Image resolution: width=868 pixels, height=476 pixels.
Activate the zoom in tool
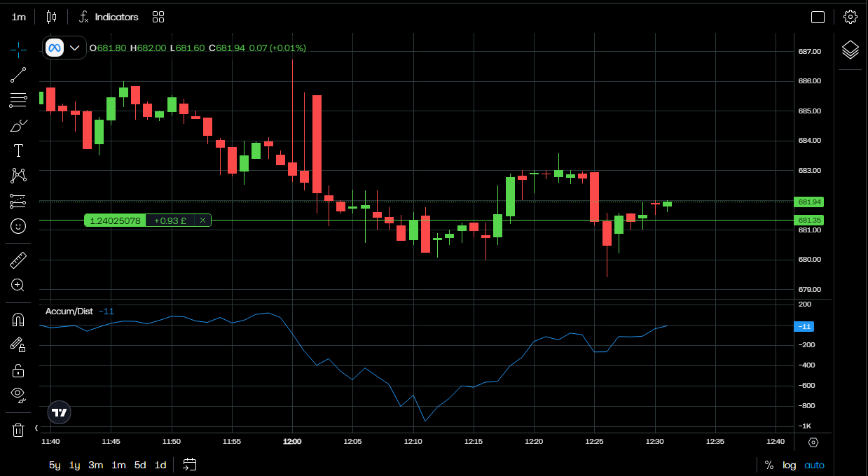[18, 285]
